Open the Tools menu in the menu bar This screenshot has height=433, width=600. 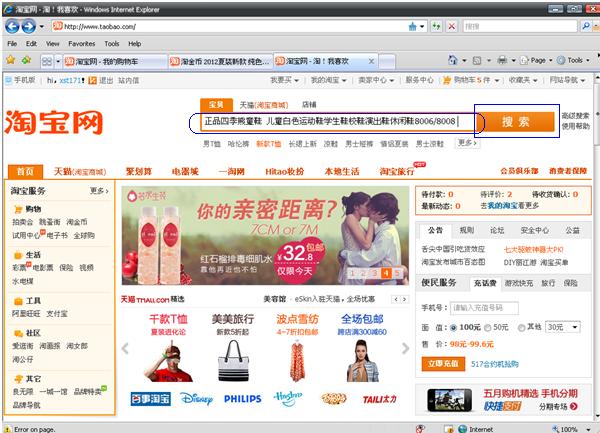pyautogui.click(x=112, y=44)
